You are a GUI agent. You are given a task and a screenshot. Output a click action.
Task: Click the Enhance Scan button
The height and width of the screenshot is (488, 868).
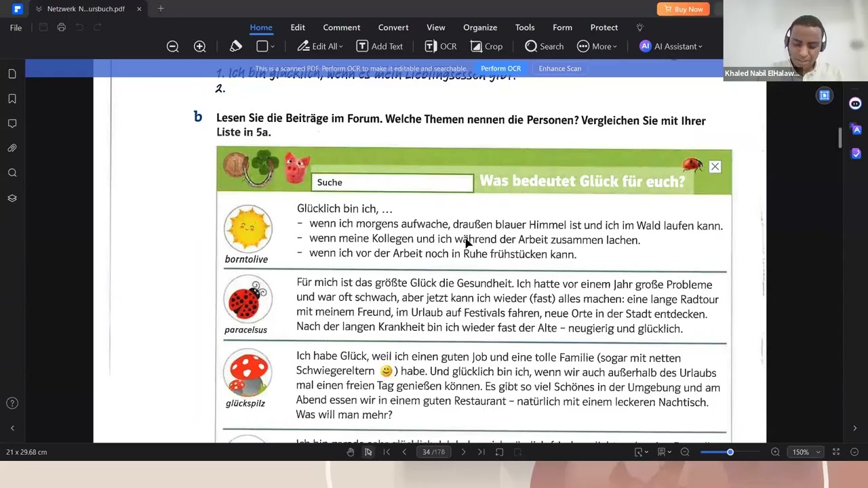point(560,68)
